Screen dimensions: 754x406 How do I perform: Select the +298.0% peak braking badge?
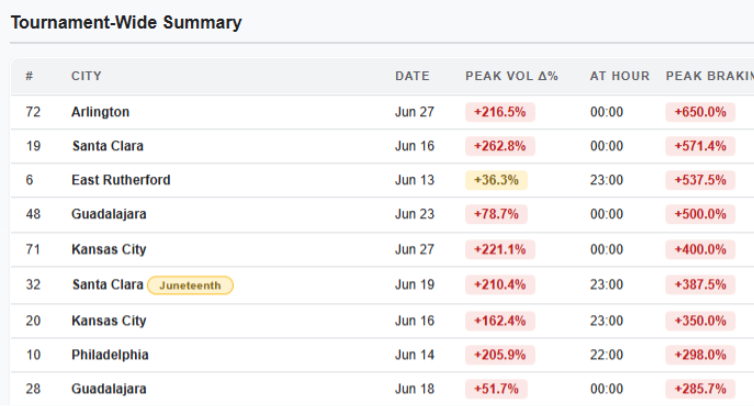click(x=700, y=355)
